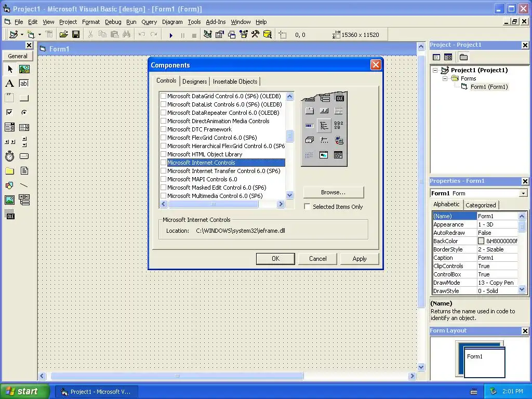
Task: Select the FileListBox tool in toolbox
Action: (x=24, y=170)
